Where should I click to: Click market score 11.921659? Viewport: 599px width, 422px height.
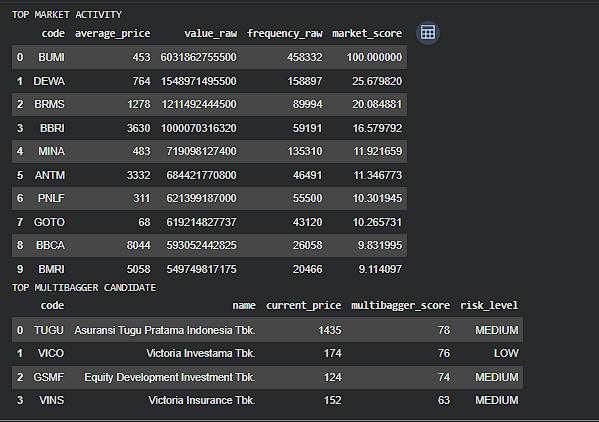[x=377, y=151]
